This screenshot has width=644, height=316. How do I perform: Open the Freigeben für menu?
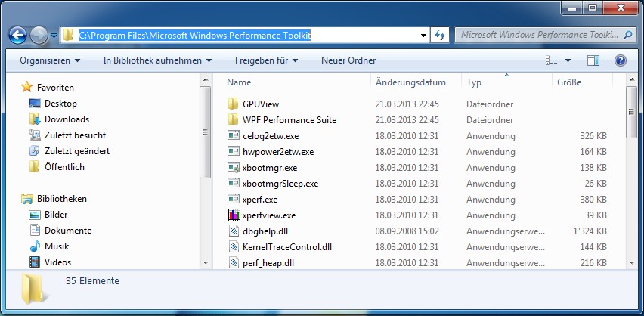coord(266,60)
